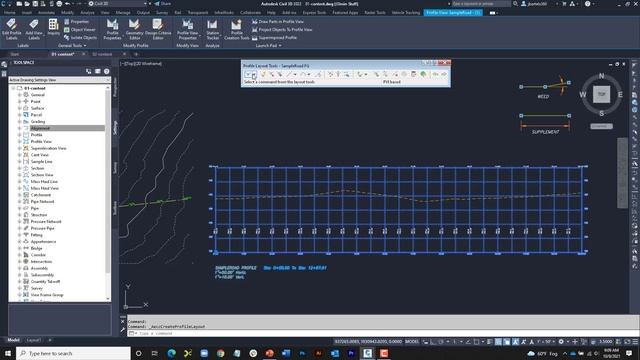Viewport: 640px width, 360px height.
Task: Expand the Launch Pad panel dropdown
Action: [269, 46]
